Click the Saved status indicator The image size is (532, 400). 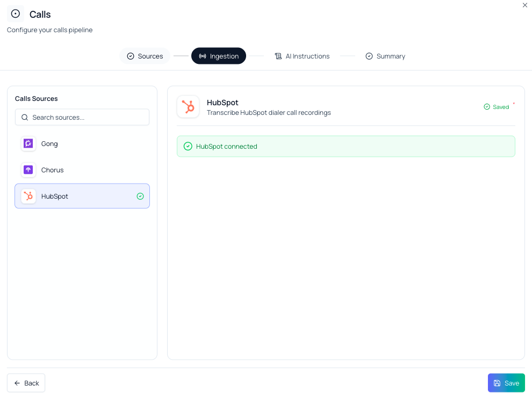coord(496,107)
